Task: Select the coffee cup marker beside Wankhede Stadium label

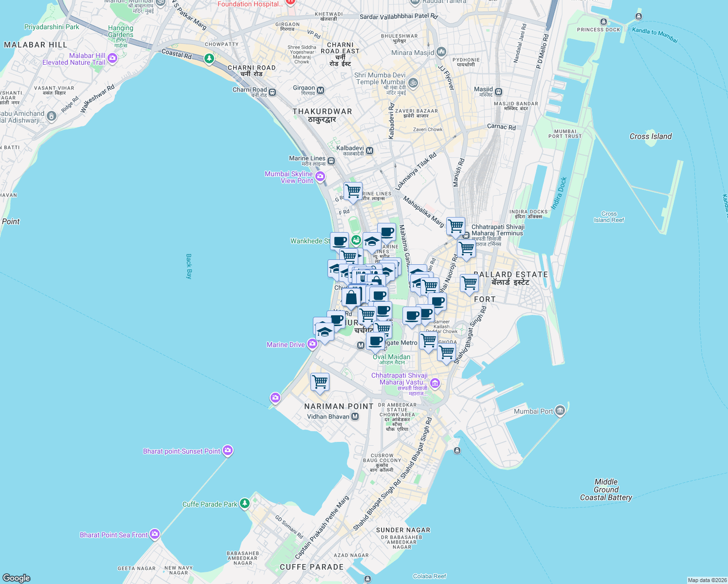Action: point(339,241)
